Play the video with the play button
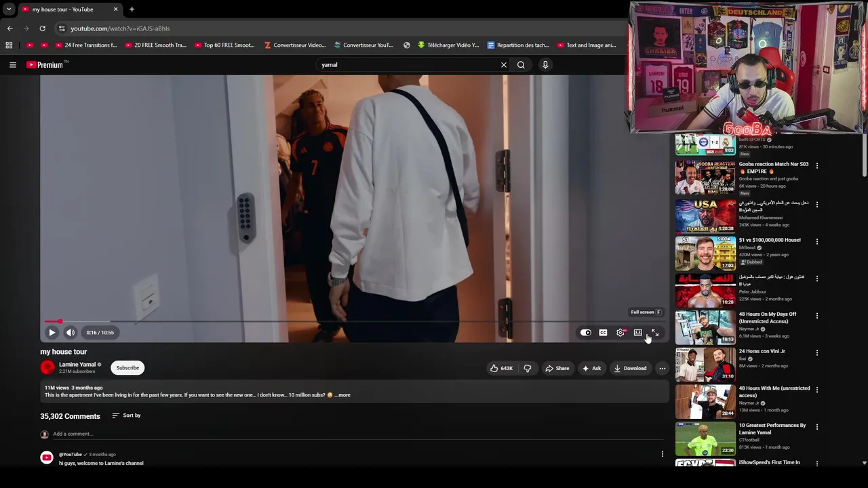The image size is (868, 488). point(52,332)
